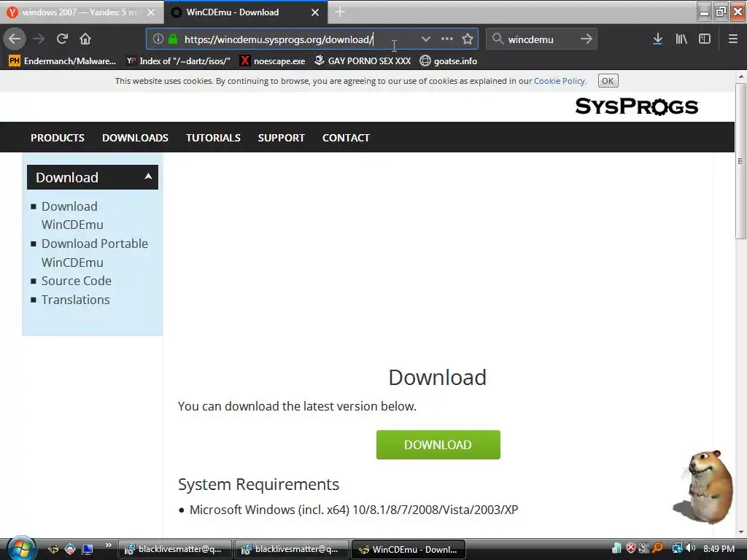This screenshot has height=560, width=747.
Task: Click the orange magnifier tray icon
Action: (x=657, y=548)
